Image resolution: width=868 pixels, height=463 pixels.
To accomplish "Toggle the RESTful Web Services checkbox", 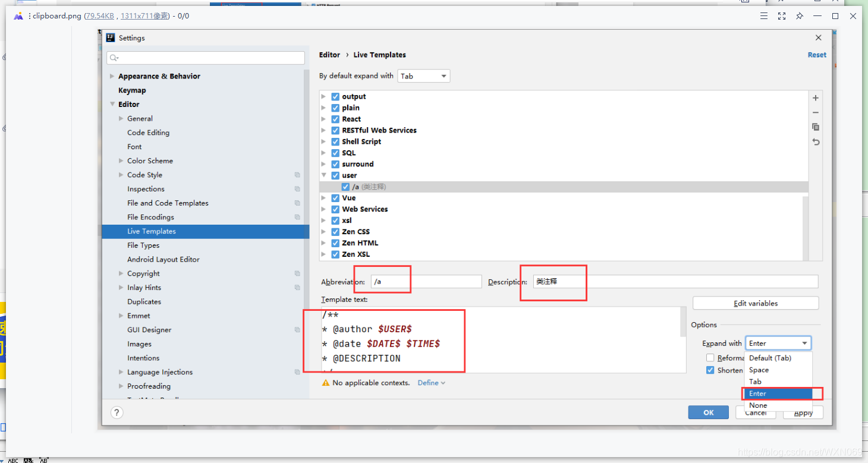I will [335, 130].
